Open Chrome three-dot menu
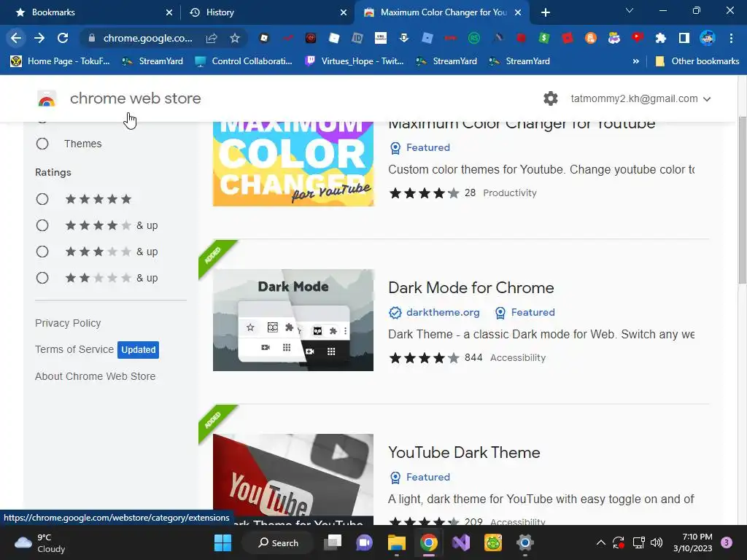Viewport: 747px width, 560px height. (731, 38)
